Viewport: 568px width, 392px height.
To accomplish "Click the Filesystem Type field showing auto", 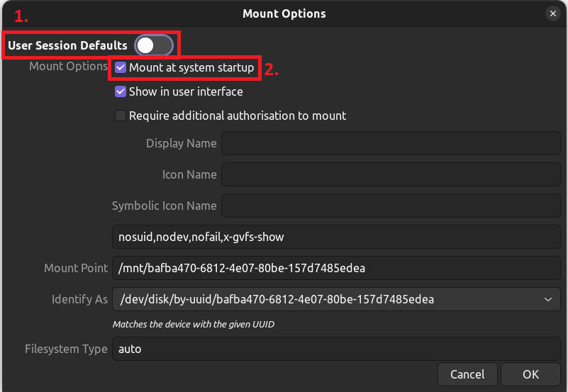I will coord(336,349).
